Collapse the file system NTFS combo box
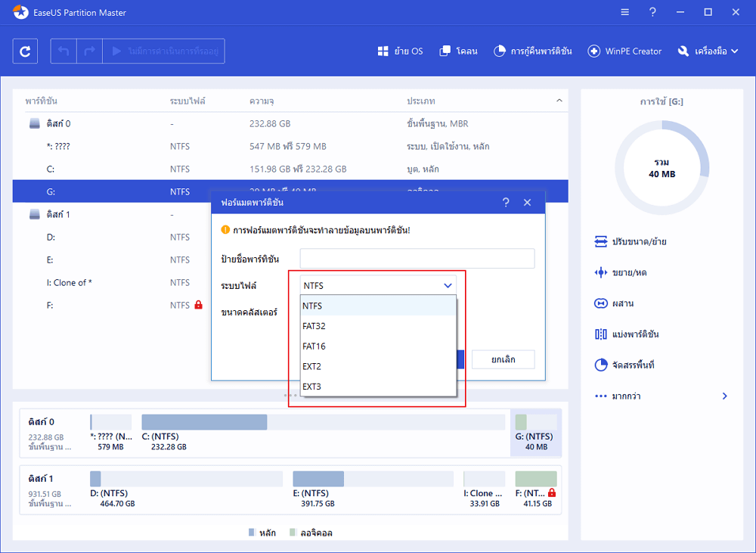756x553 pixels. [x=378, y=286]
